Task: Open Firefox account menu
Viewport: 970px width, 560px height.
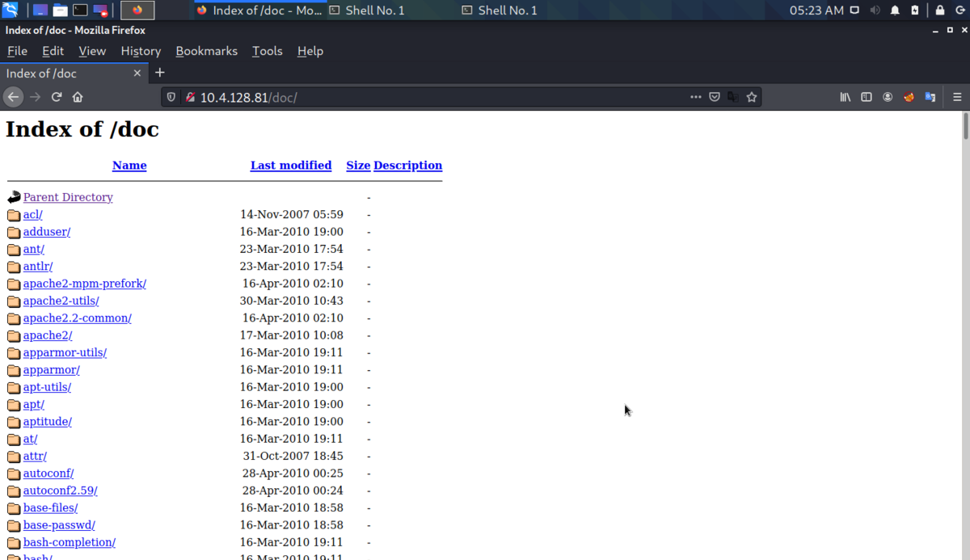Action: 888,97
